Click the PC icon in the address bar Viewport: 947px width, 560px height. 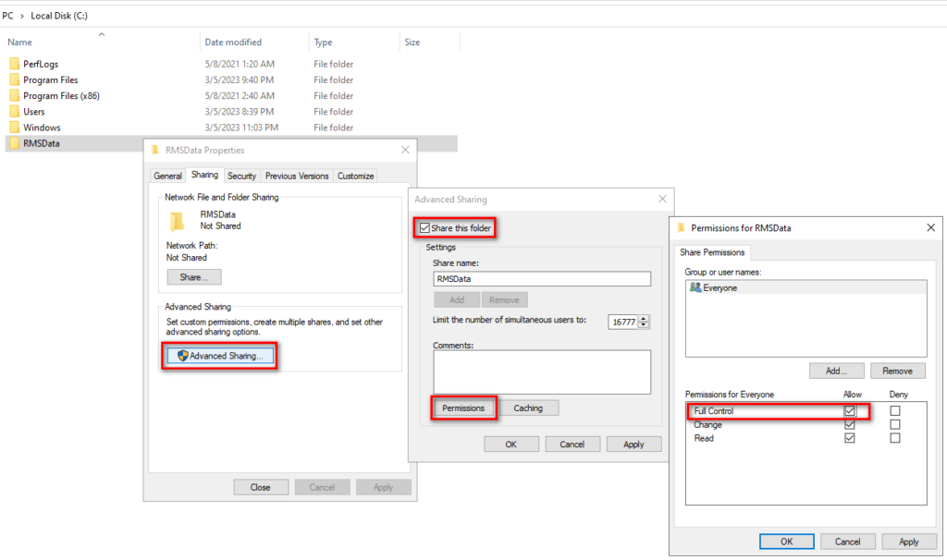pyautogui.click(x=7, y=15)
